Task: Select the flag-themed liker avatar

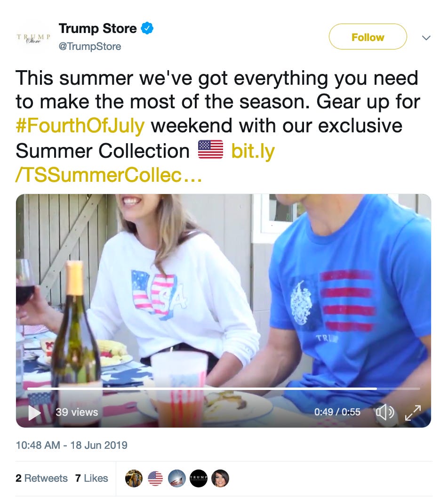Action: click(x=155, y=478)
